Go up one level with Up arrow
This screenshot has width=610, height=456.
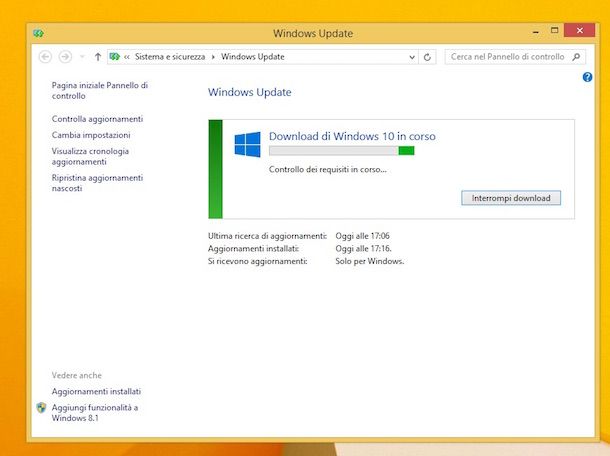coord(98,57)
